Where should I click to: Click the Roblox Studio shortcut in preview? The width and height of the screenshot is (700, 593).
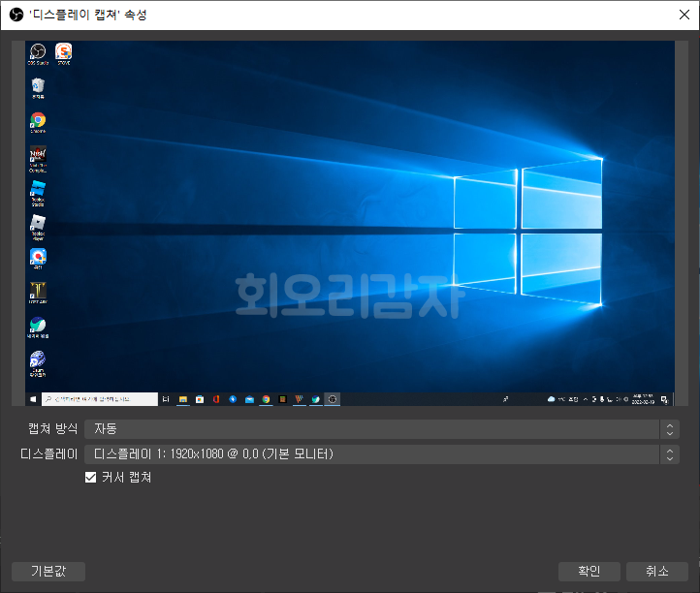point(38,193)
